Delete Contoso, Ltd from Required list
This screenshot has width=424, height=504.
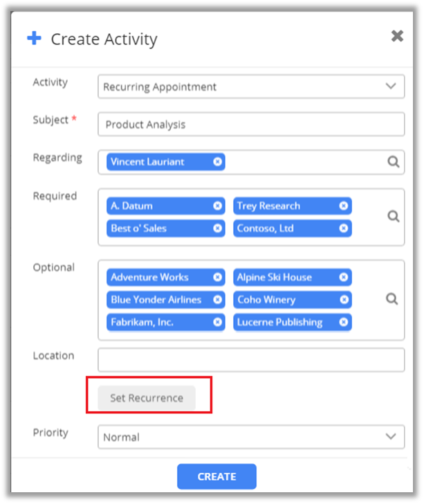pos(343,228)
